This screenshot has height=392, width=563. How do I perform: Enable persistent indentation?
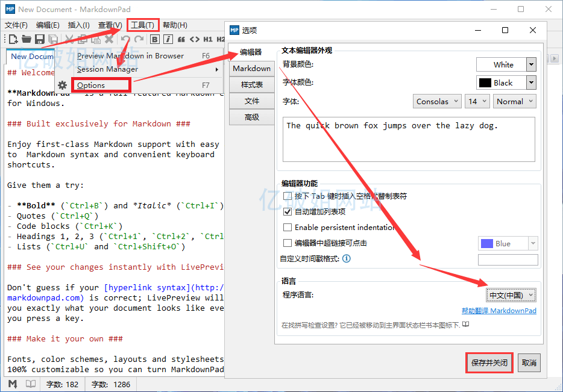pos(288,227)
